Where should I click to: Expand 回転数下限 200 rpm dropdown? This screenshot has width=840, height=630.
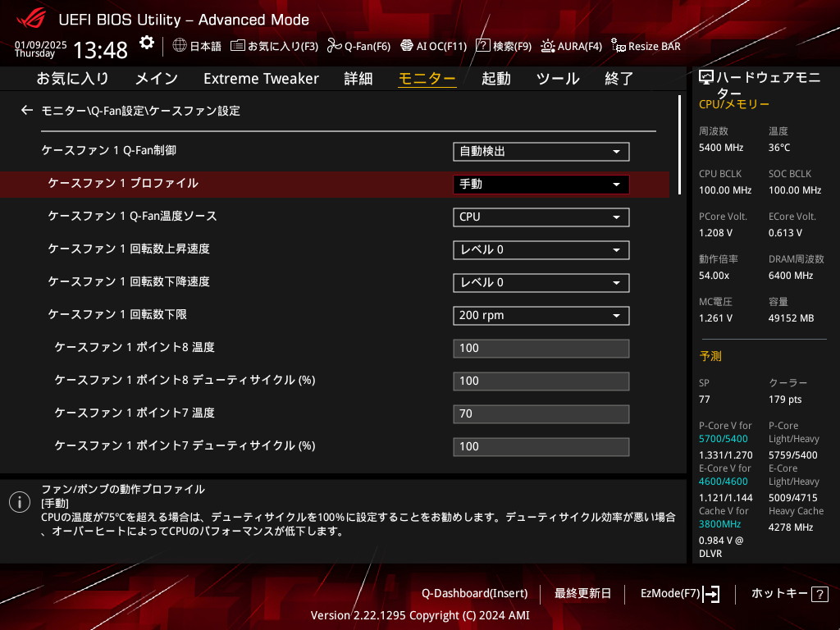tap(541, 316)
